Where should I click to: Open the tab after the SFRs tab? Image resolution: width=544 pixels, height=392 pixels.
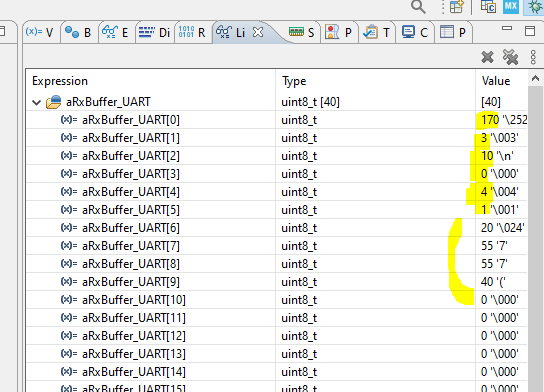(x=338, y=32)
